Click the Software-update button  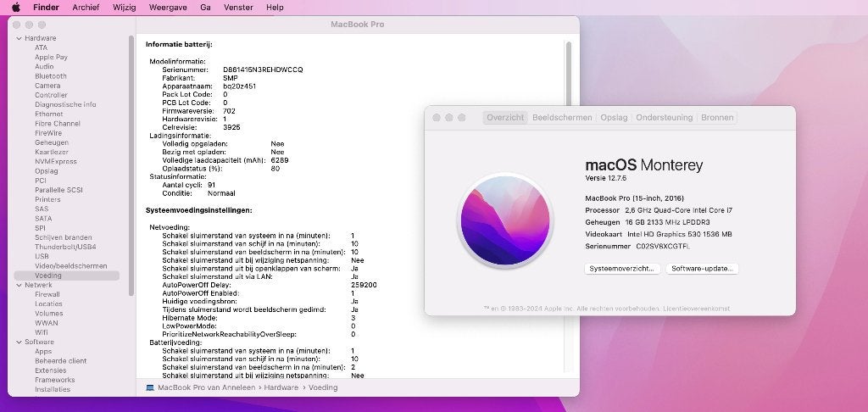point(702,269)
